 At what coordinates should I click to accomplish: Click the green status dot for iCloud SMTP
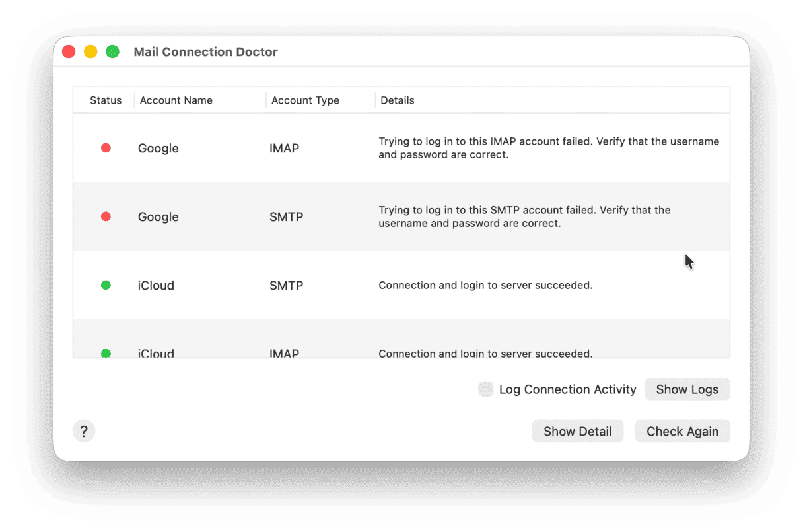[106, 285]
